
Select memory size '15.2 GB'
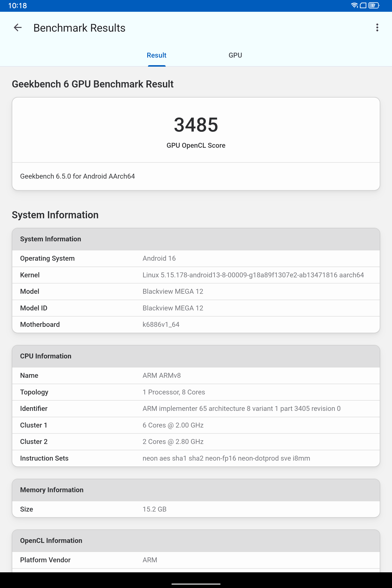(155, 509)
